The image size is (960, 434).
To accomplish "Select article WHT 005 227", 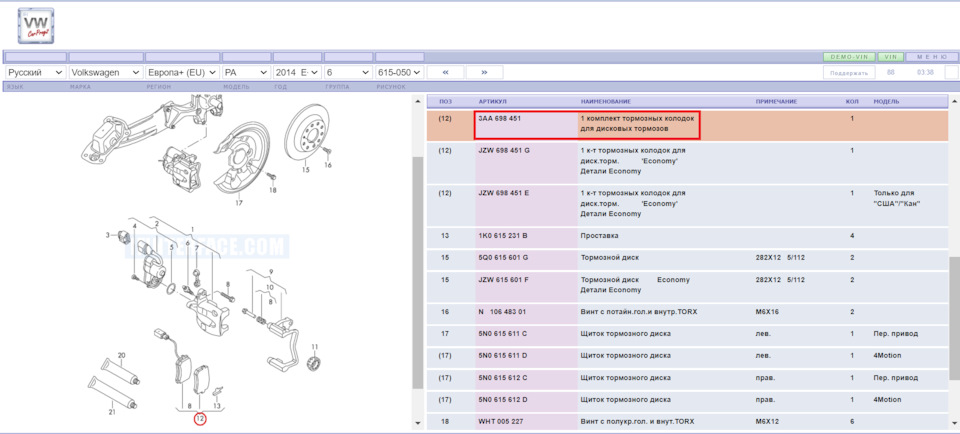I will point(501,422).
